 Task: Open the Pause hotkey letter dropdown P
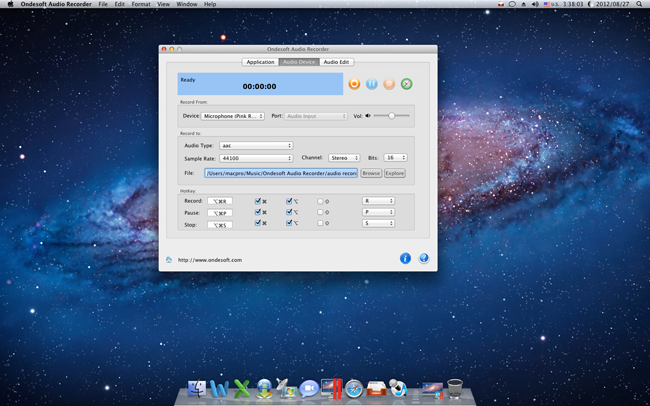(x=378, y=212)
